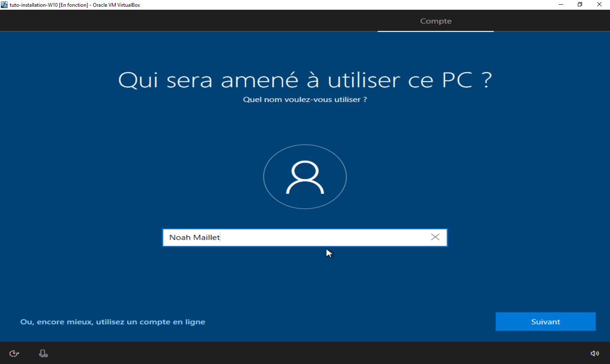Image resolution: width=610 pixels, height=364 pixels.
Task: Restore down the VirtualBox window
Action: (580, 5)
